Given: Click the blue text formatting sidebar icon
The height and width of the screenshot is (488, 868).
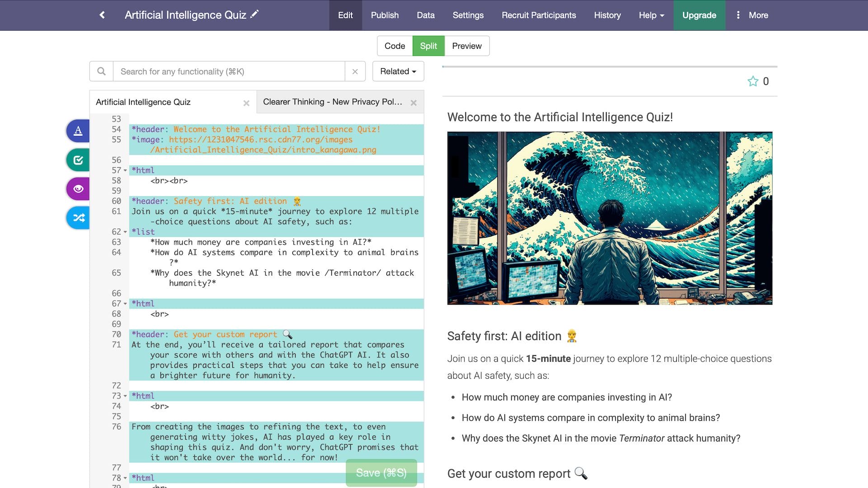Looking at the screenshot, I should (x=78, y=131).
